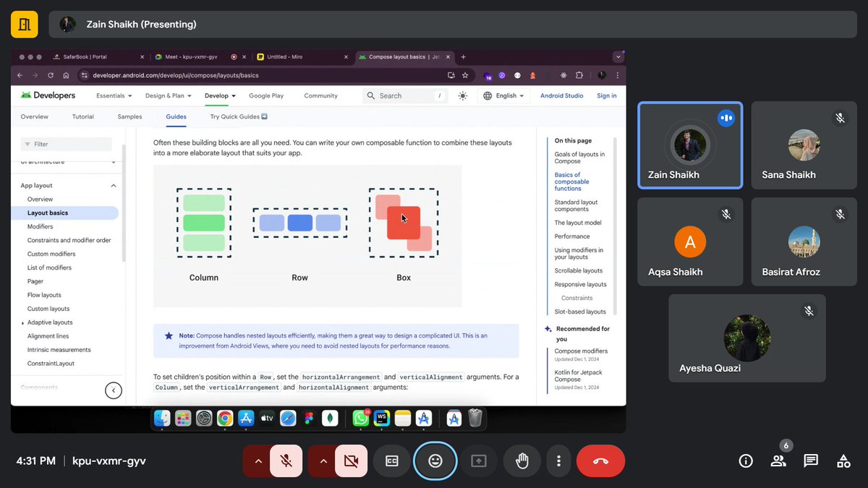Viewport: 868px width, 488px height.
Task: Open Android Studio link
Action: click(x=562, y=95)
